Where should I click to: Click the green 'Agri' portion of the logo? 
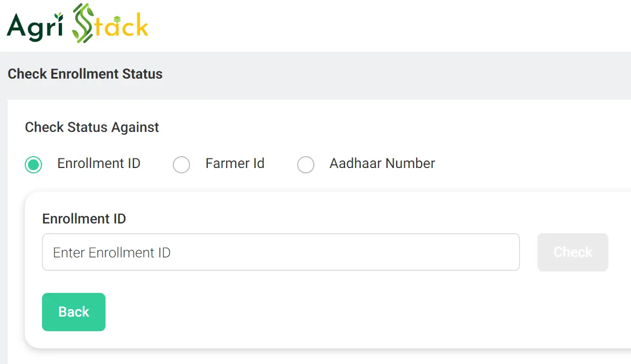tap(34, 26)
